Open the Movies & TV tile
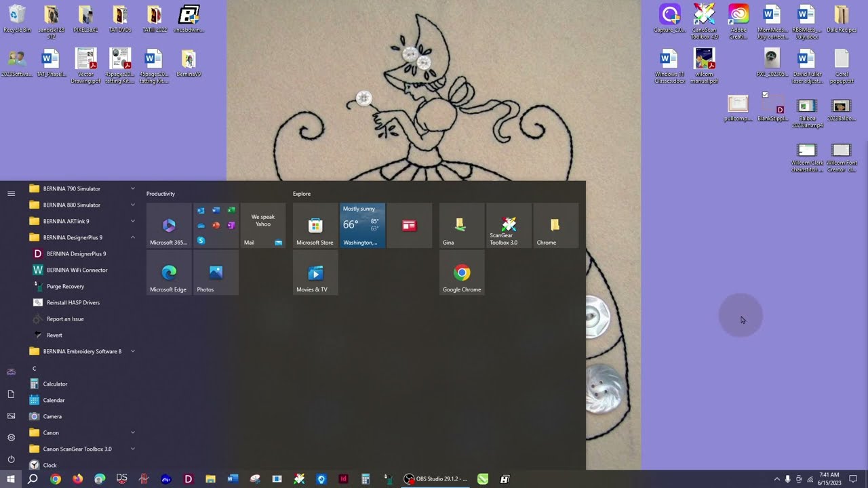Screen dimensions: 868x488 pos(315,272)
